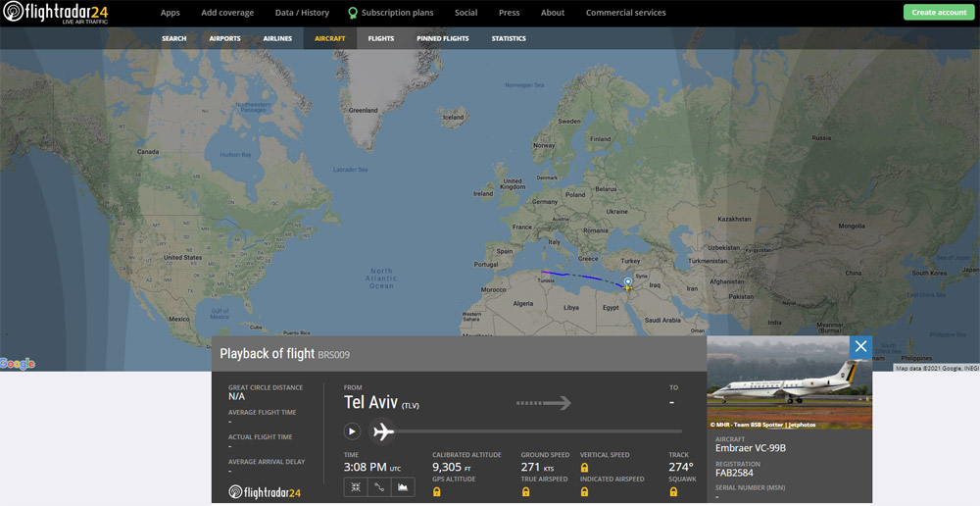Click the flight route line icon button

point(379,487)
